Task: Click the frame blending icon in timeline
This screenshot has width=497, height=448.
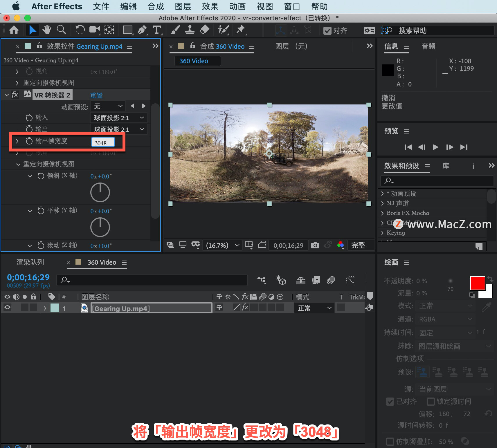Action: [x=316, y=280]
